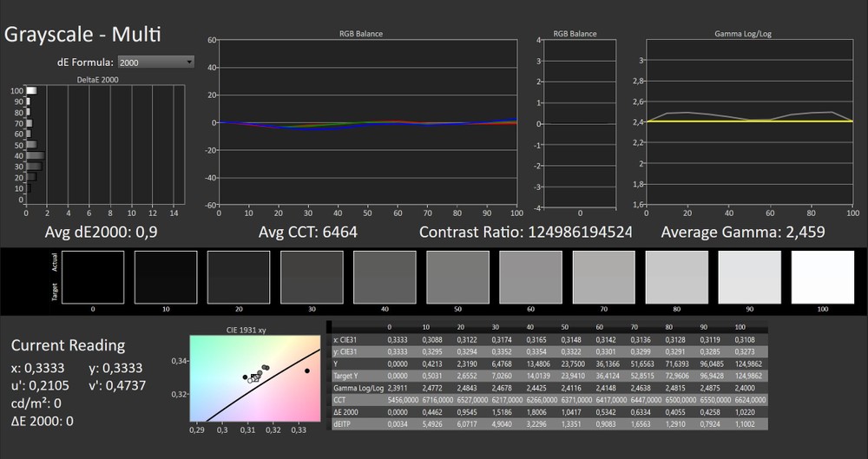Screen dimensions: 868x459
Task: Click the Y cell 23,7500
Action: [x=573, y=364]
